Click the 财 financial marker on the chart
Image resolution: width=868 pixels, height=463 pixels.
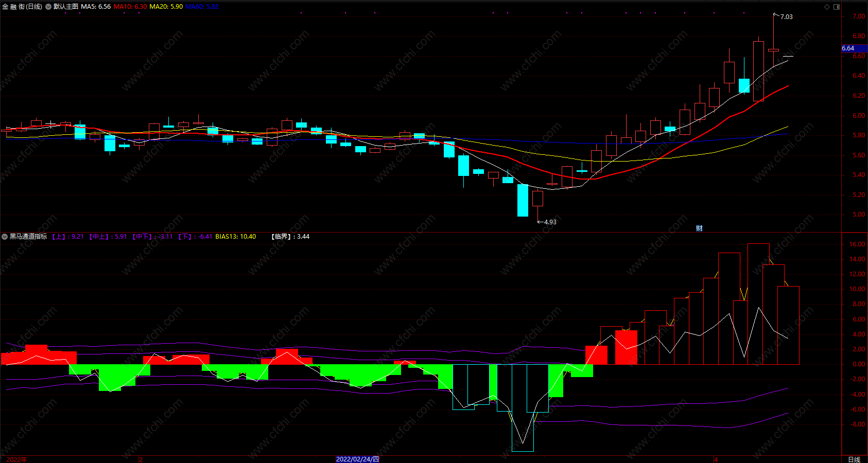[699, 228]
